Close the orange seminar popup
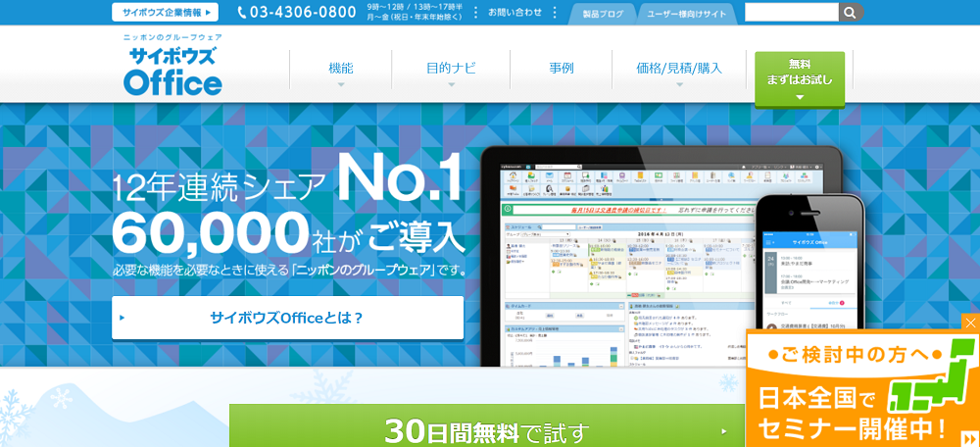This screenshot has height=447, width=980. (x=970, y=323)
